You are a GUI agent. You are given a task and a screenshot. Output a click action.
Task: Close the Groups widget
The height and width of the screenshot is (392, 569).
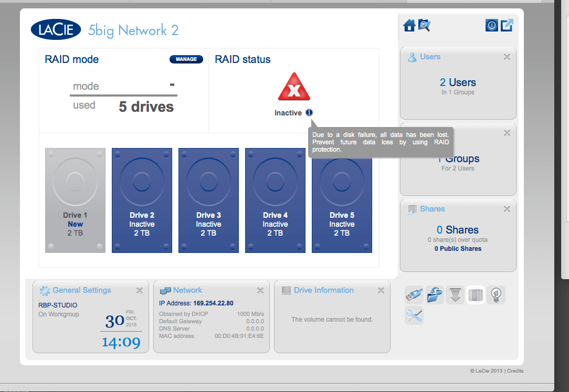[x=507, y=133]
